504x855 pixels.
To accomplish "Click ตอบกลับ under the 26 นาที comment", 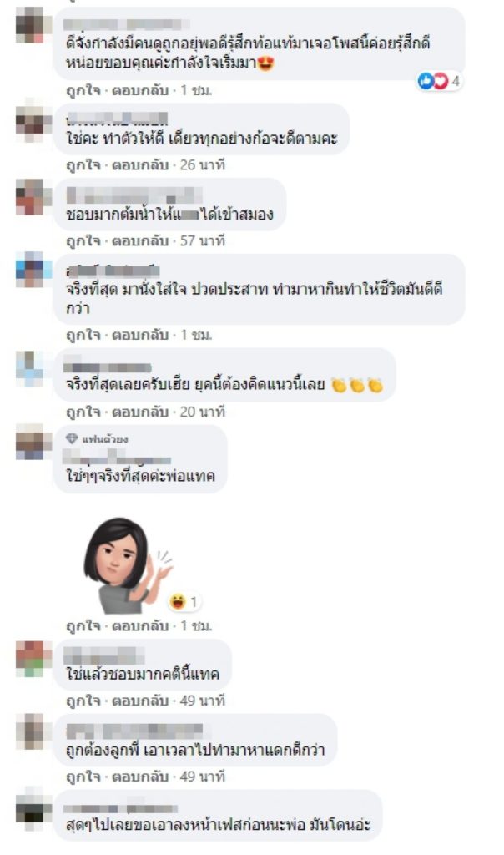I will [140, 164].
